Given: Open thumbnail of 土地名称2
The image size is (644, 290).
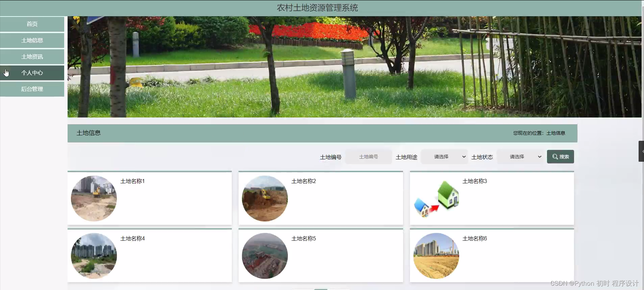Looking at the screenshot, I should [x=265, y=199].
